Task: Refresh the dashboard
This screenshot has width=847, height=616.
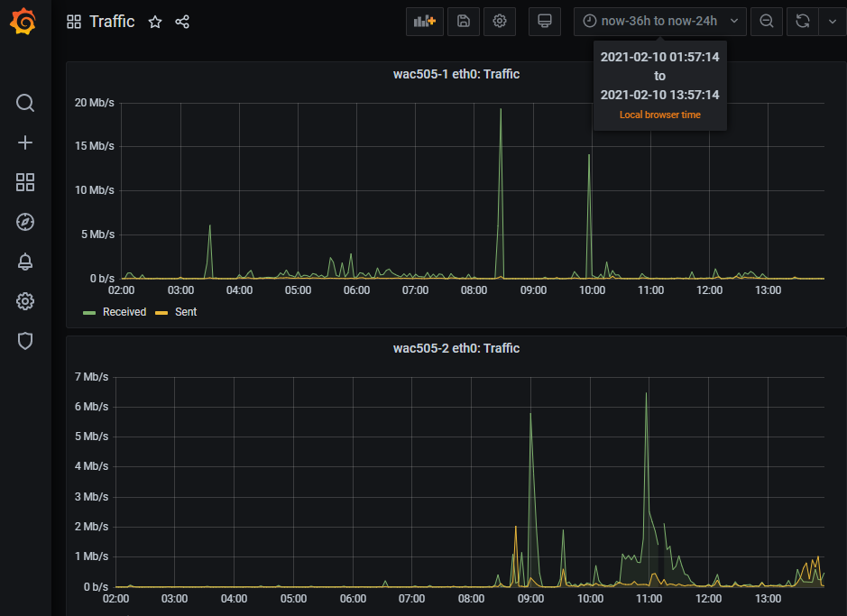Action: 802,22
